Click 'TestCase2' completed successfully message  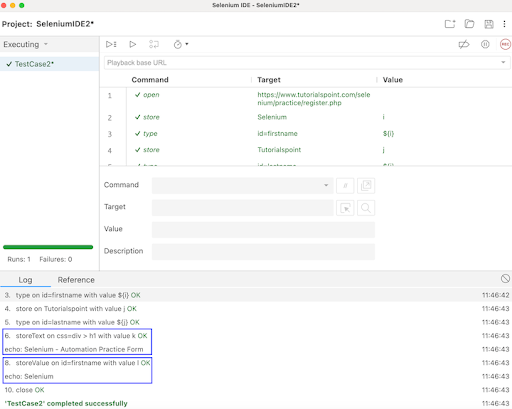(x=66, y=403)
